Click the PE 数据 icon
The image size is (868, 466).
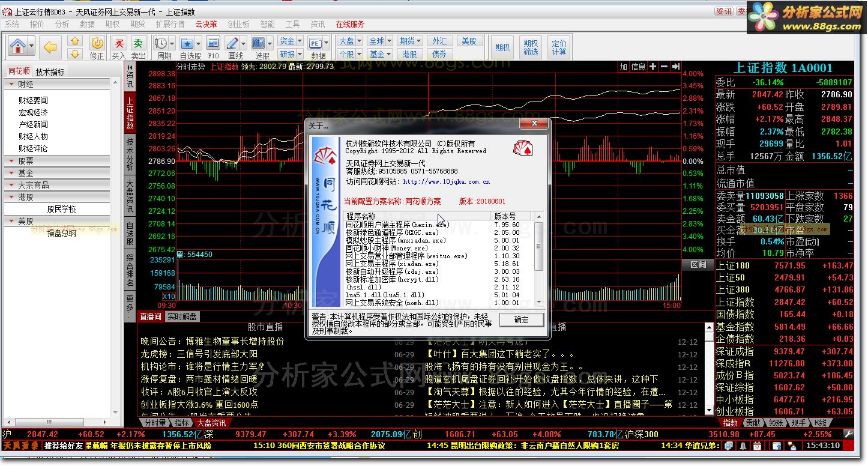pyautogui.click(x=315, y=43)
